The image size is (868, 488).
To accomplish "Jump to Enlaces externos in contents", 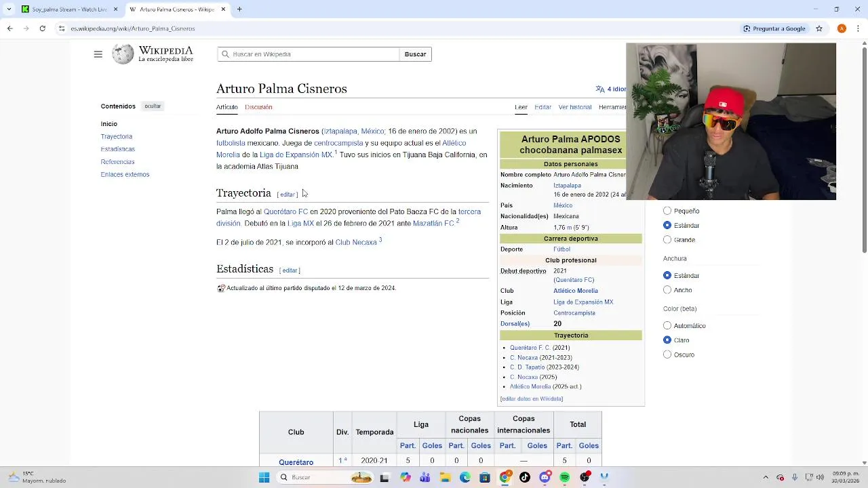I will pyautogui.click(x=125, y=174).
